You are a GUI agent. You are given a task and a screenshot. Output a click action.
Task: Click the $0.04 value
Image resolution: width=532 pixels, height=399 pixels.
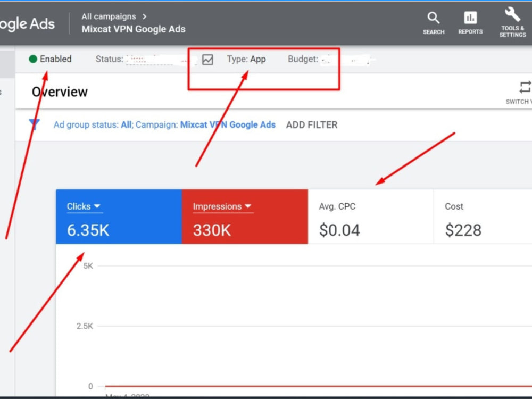pos(339,230)
